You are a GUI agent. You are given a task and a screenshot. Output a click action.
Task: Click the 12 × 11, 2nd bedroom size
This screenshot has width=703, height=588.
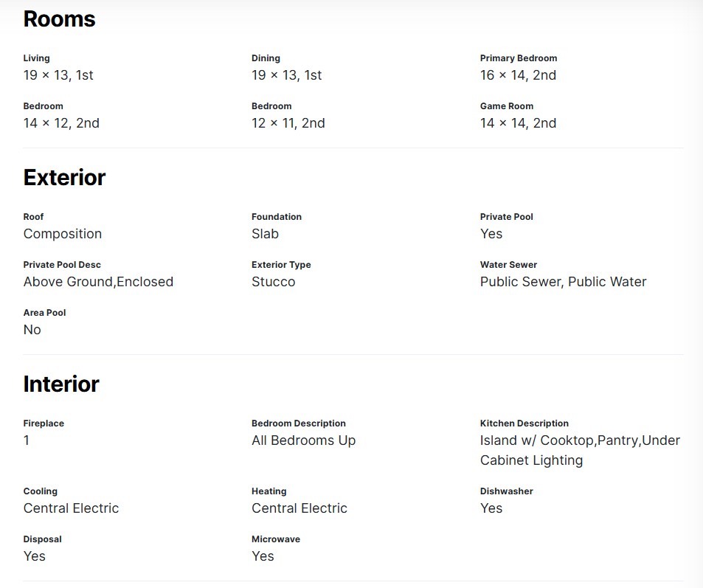pyautogui.click(x=288, y=123)
